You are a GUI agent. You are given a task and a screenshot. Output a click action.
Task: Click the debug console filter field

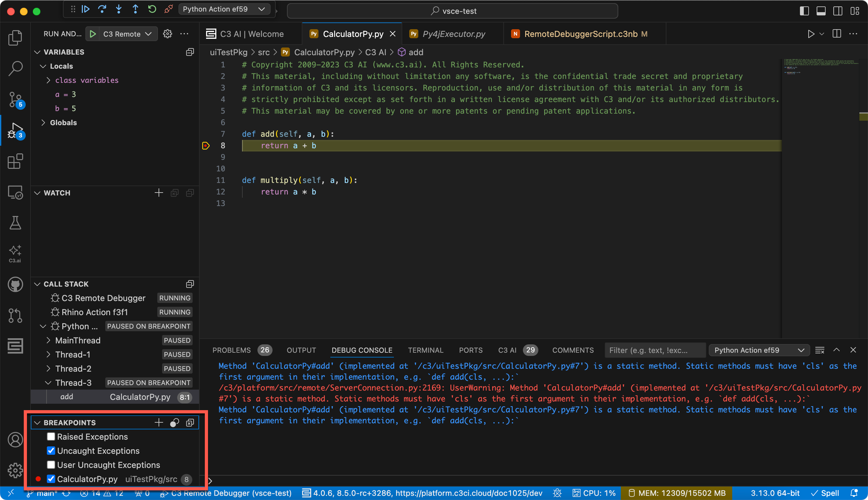pos(654,350)
